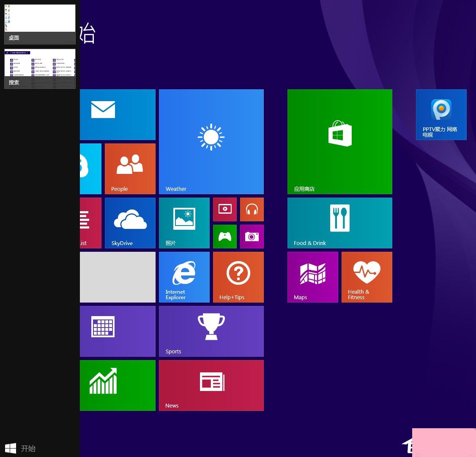The image size is (476, 457).
Task: Open the Finance chart tile
Action: tap(118, 385)
